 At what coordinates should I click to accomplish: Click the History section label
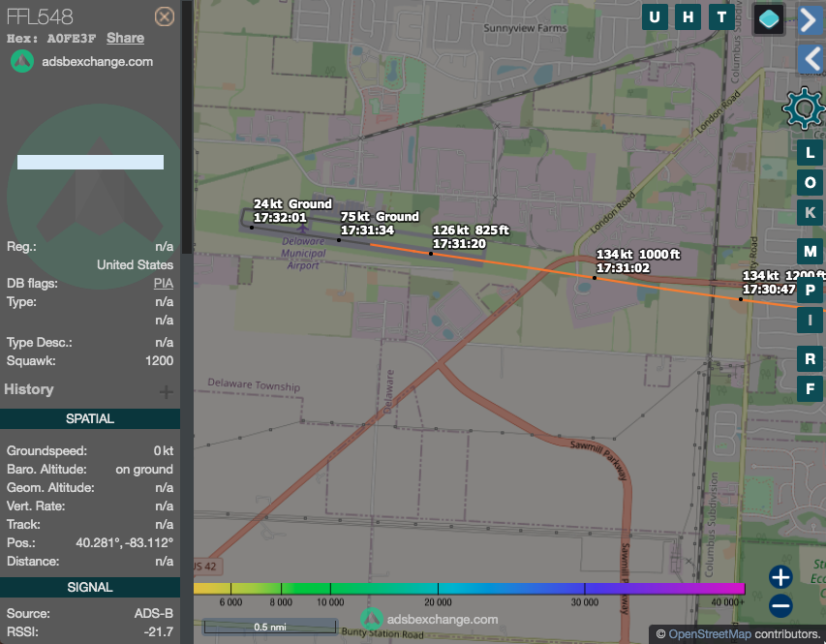[x=29, y=389]
